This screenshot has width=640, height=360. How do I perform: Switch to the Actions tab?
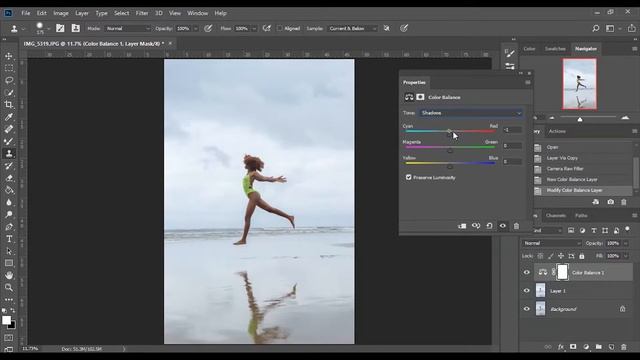557,131
